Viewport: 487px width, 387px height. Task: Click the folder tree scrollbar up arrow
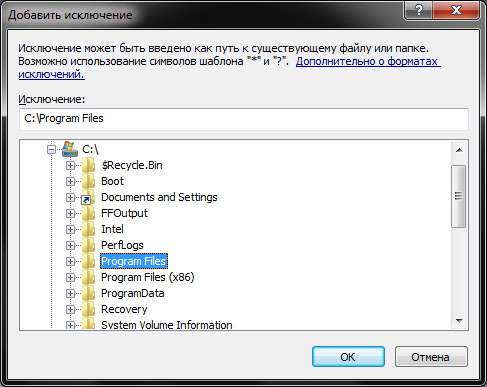pyautogui.click(x=459, y=150)
